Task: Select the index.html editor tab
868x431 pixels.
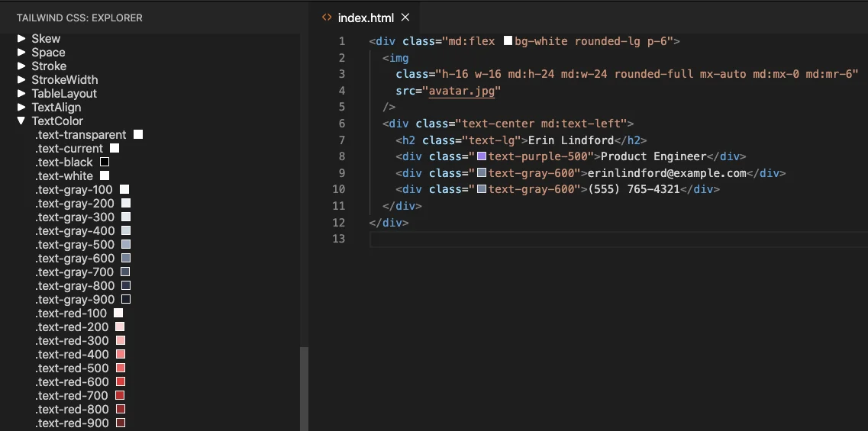Action: (366, 18)
